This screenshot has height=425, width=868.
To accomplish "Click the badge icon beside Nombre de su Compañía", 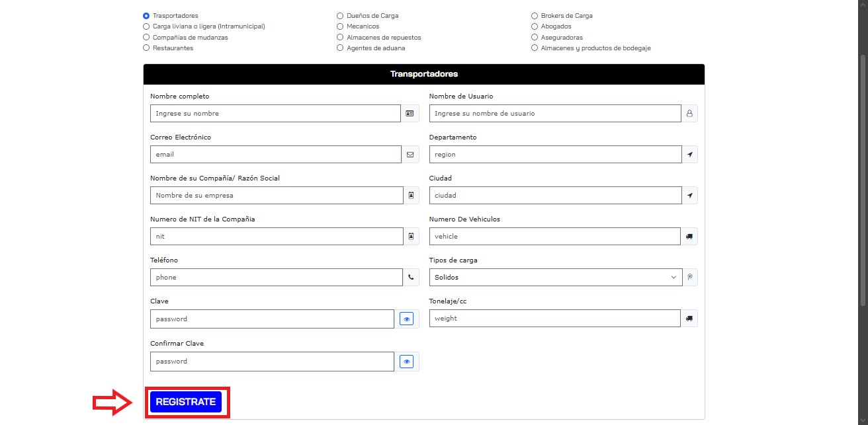I will click(x=411, y=196).
